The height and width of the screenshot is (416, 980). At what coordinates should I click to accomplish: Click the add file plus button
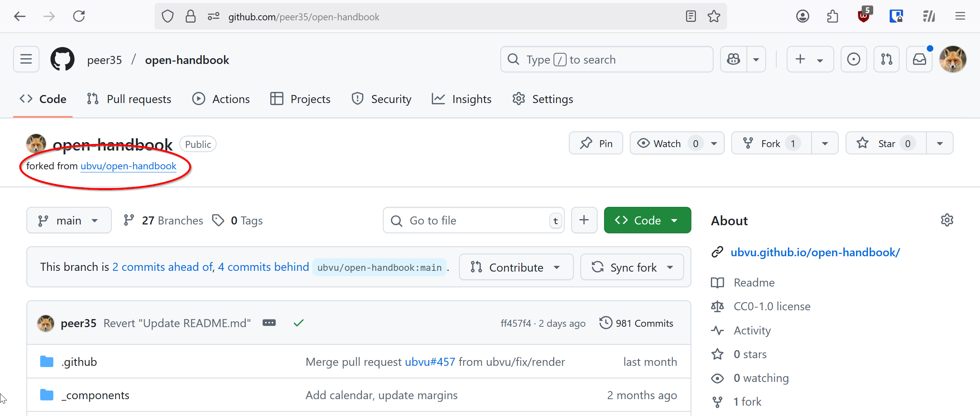[x=584, y=220]
